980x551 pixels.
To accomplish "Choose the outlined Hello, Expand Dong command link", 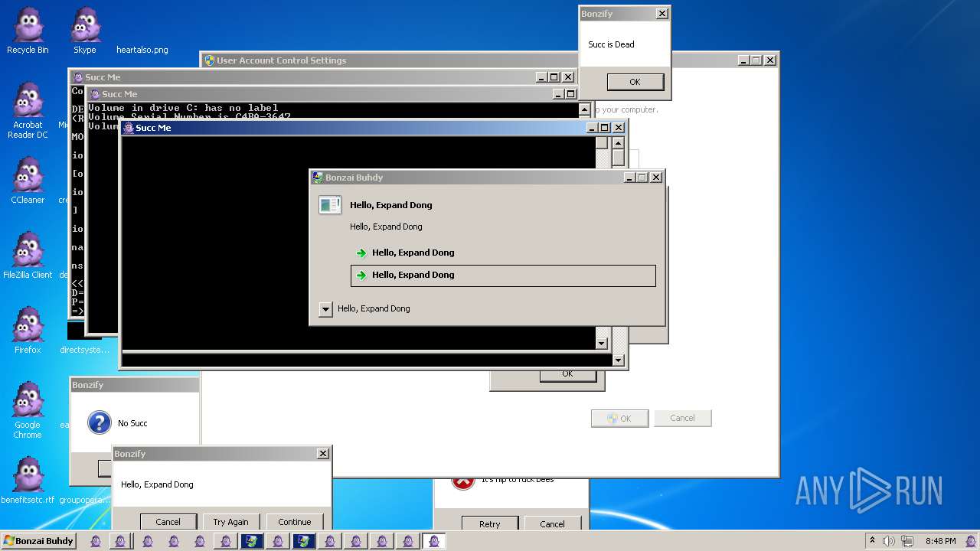I will [503, 275].
